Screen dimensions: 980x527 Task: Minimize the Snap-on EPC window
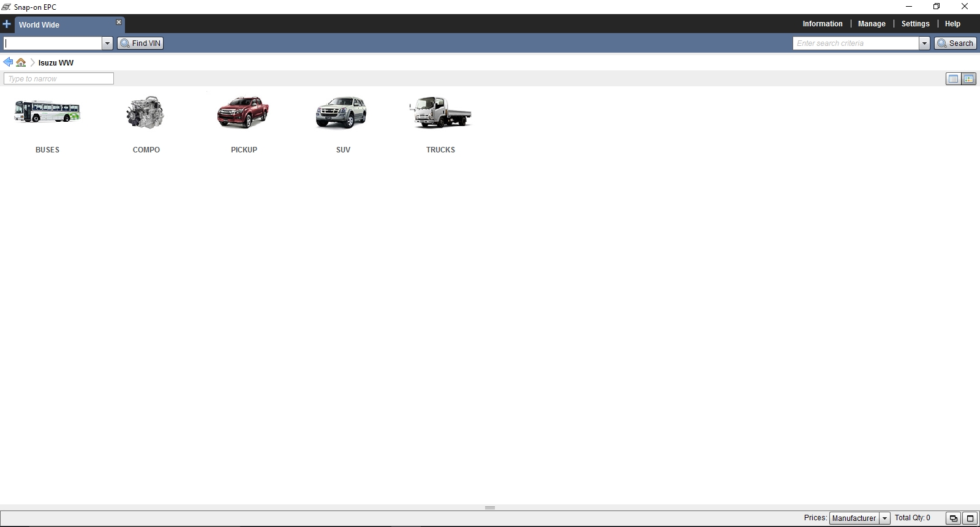[x=908, y=7]
